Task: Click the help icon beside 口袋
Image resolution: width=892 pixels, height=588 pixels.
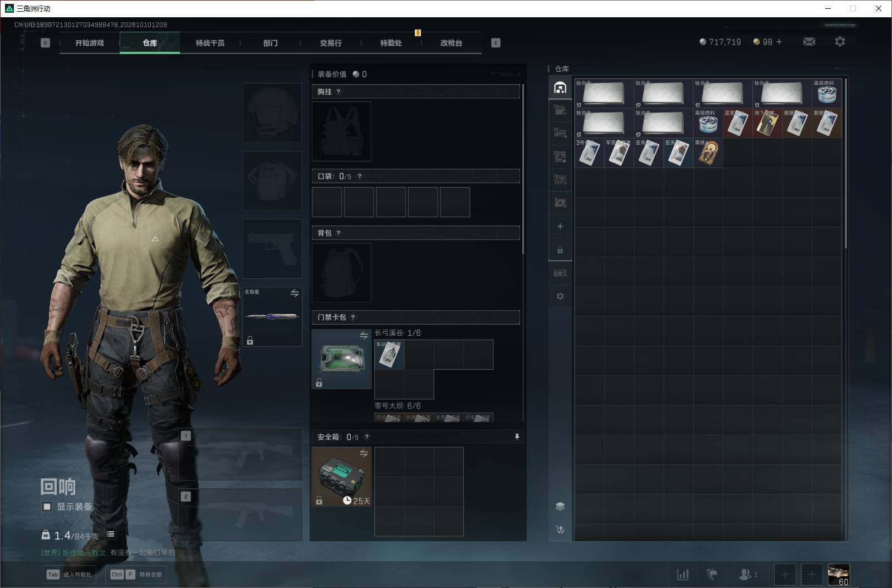Action: click(360, 177)
